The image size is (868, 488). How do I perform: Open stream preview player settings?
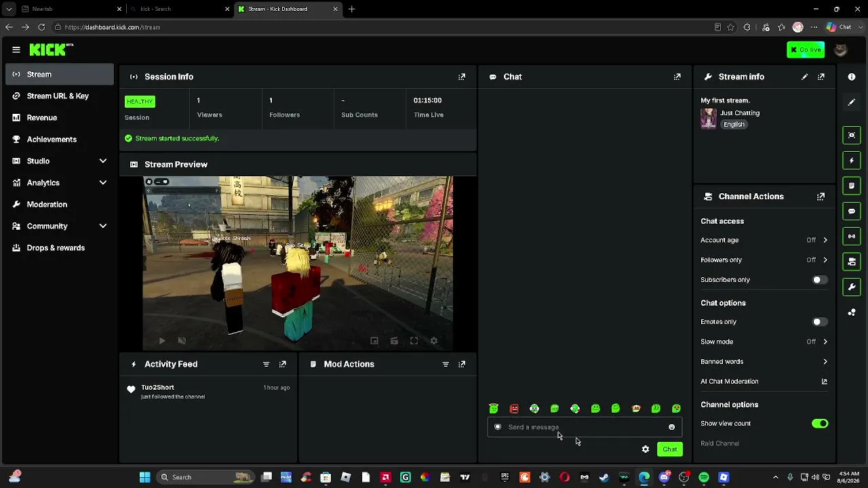point(434,341)
